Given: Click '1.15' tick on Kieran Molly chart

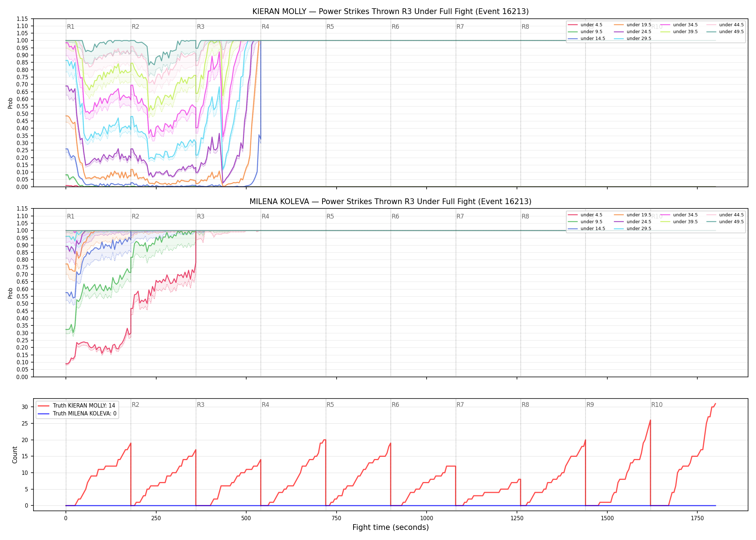Looking at the screenshot, I should click(x=22, y=19).
